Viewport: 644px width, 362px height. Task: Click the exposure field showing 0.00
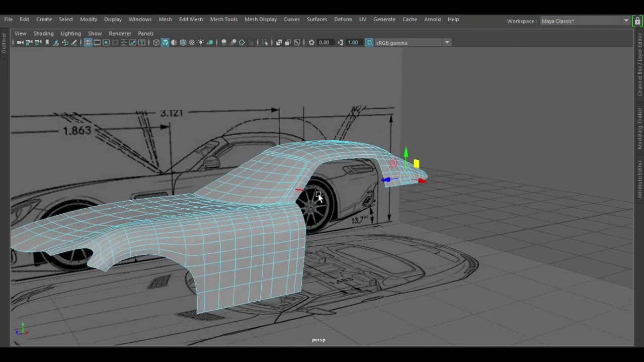pos(325,43)
